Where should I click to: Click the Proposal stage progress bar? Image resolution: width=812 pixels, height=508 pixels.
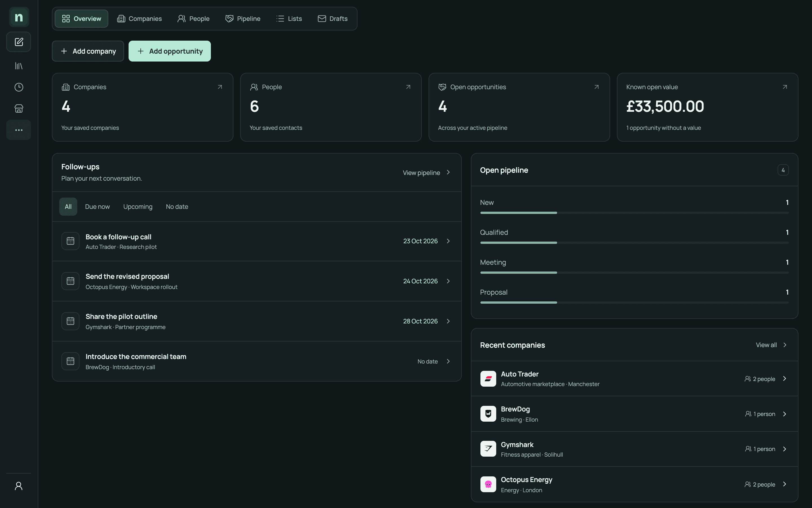pos(634,302)
